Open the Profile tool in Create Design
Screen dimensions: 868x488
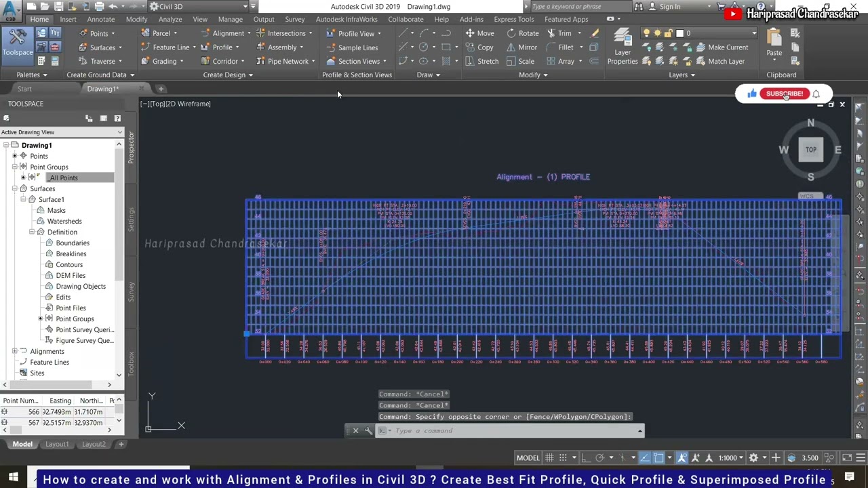(221, 47)
